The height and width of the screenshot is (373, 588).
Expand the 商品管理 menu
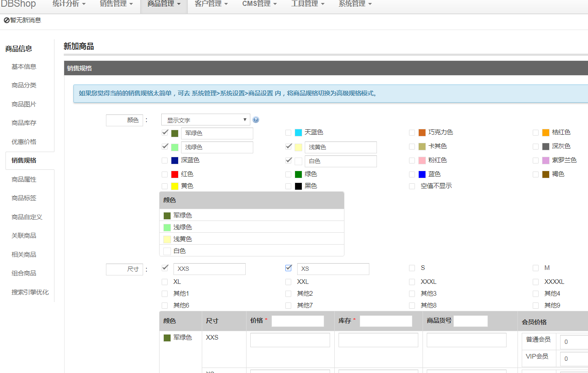coord(164,4)
